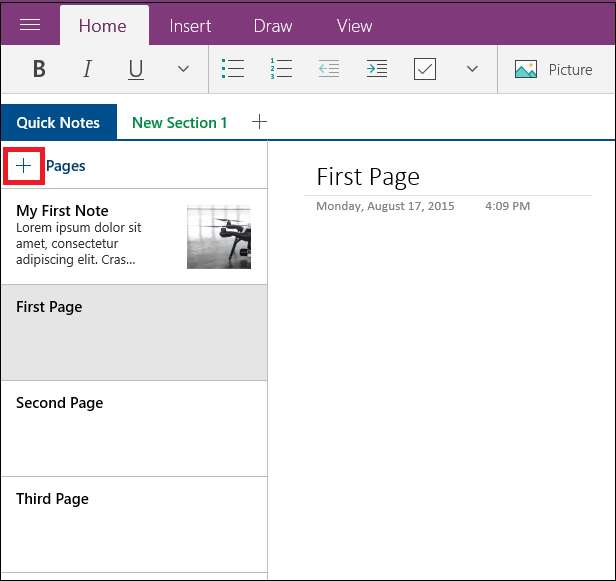Add a new page using the plus icon

tap(24, 166)
